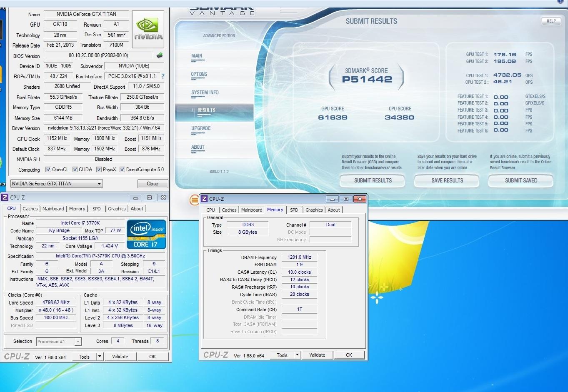Click the SAVE RESULTS button
The height and width of the screenshot is (392, 568).
pyautogui.click(x=447, y=180)
